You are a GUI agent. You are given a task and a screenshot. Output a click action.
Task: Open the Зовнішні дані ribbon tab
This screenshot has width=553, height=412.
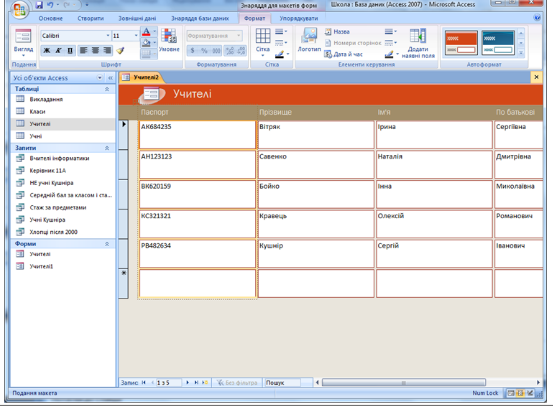(x=137, y=18)
